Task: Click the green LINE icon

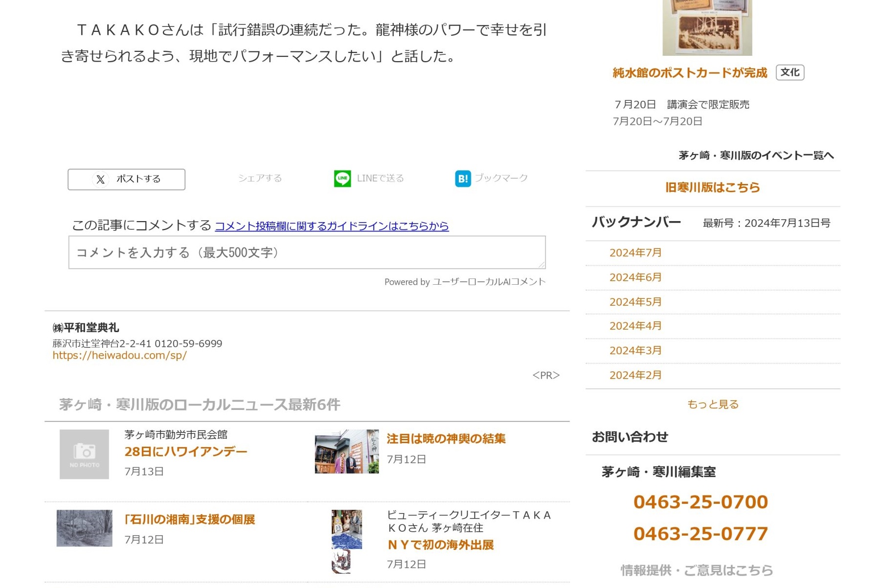Action: (x=342, y=179)
